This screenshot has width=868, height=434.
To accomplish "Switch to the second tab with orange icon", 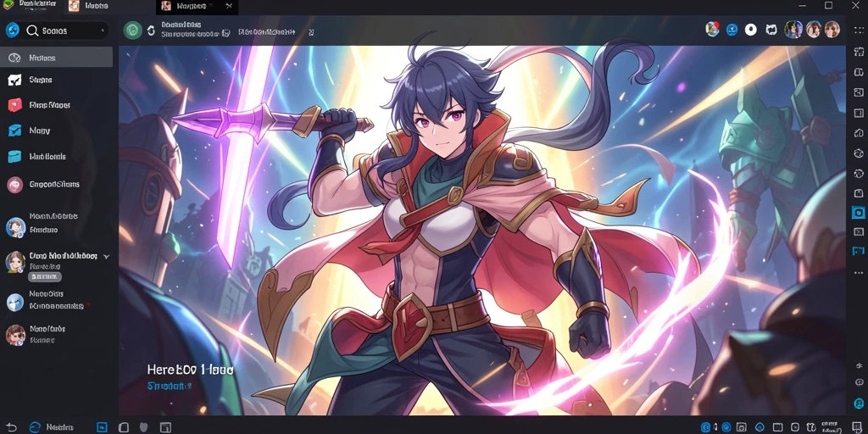I will (90, 6).
